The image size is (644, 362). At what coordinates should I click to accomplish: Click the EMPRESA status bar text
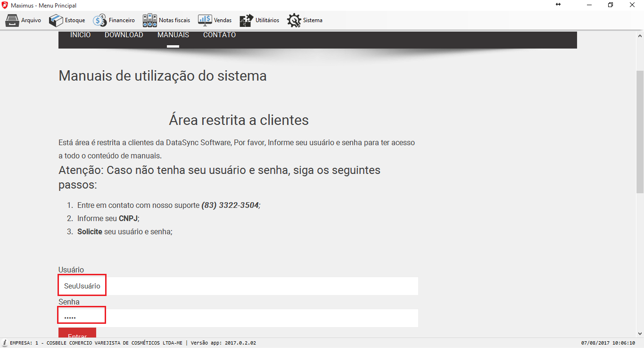click(x=96, y=343)
